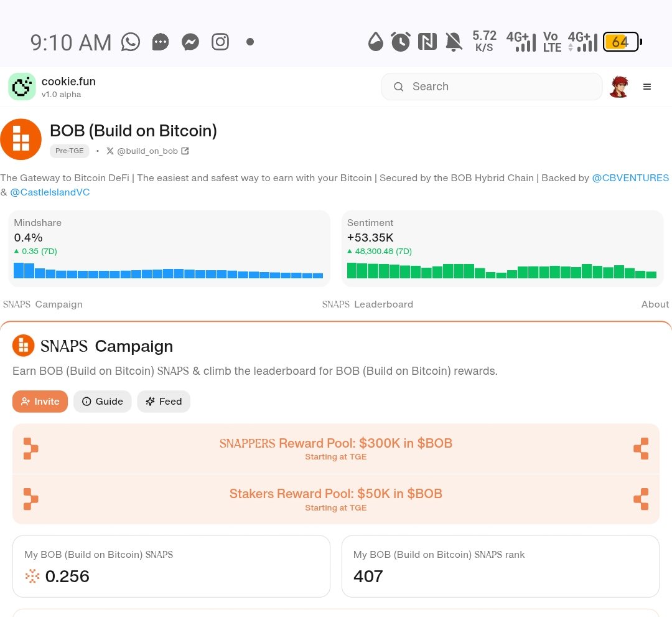
Task: Open the @CBVENTURES mention link
Action: coord(630,178)
